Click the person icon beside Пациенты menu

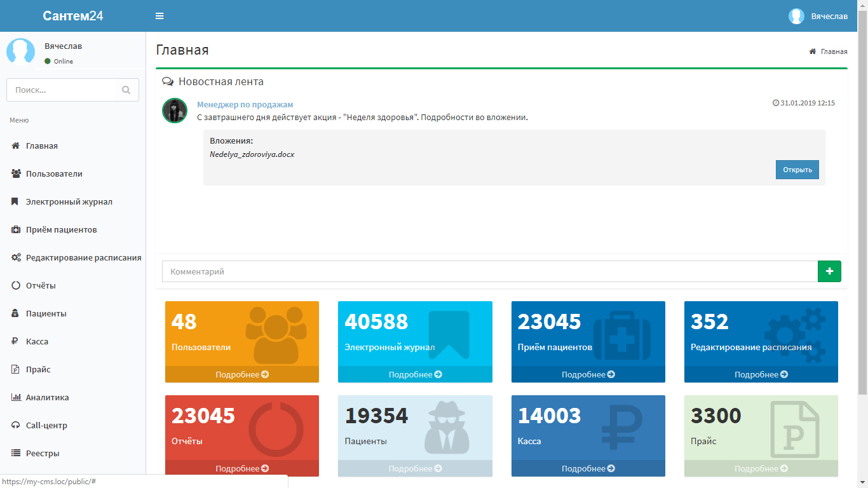pos(15,313)
